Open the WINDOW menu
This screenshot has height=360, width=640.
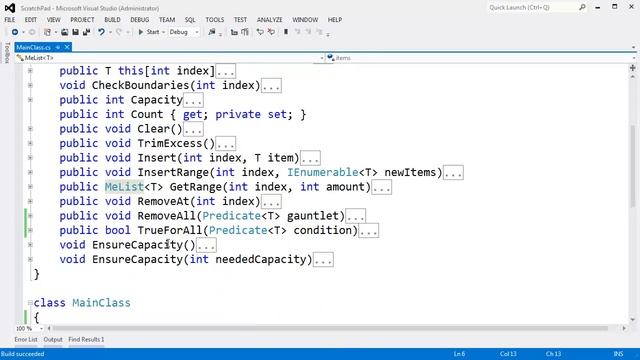point(305,20)
